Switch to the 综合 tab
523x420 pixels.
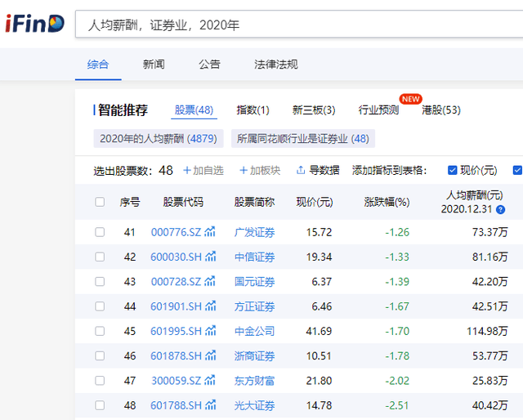coord(98,64)
